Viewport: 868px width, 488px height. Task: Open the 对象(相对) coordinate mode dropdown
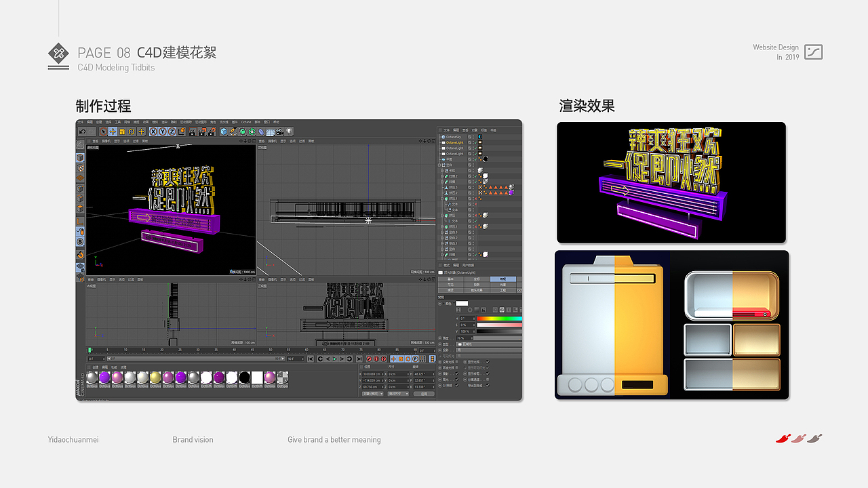tap(372, 393)
